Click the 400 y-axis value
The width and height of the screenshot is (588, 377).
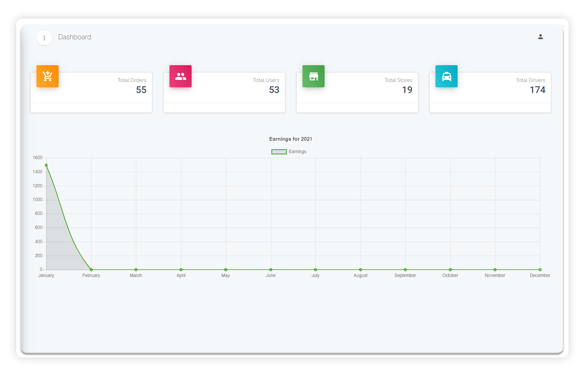39,242
